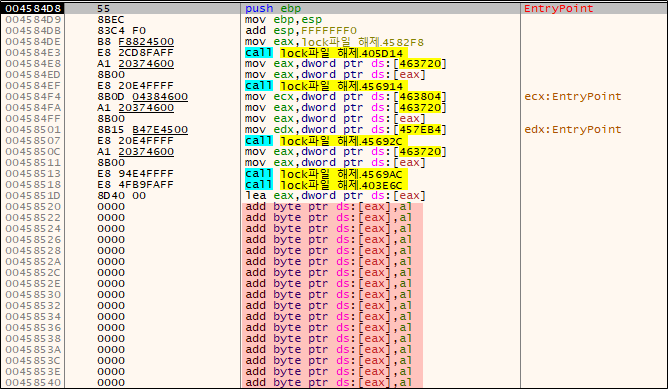Click the 'ecx:EntryPoint' comment
The image size is (668, 389).
(573, 97)
